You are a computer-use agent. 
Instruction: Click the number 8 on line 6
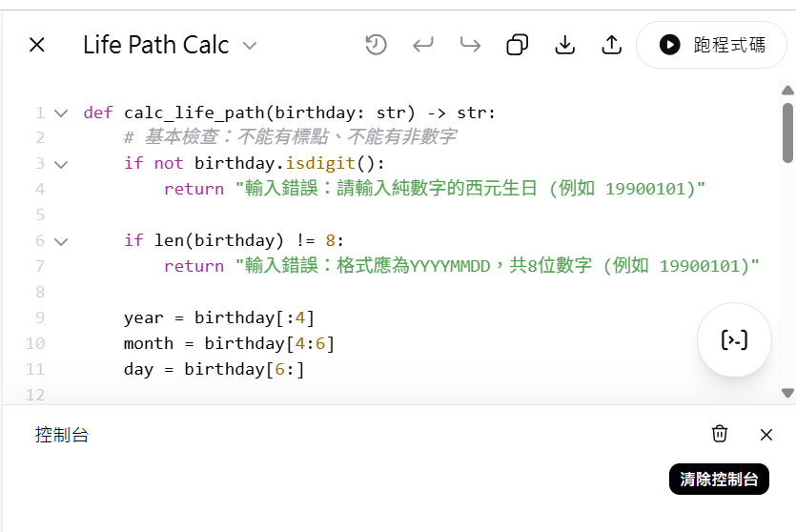[330, 240]
